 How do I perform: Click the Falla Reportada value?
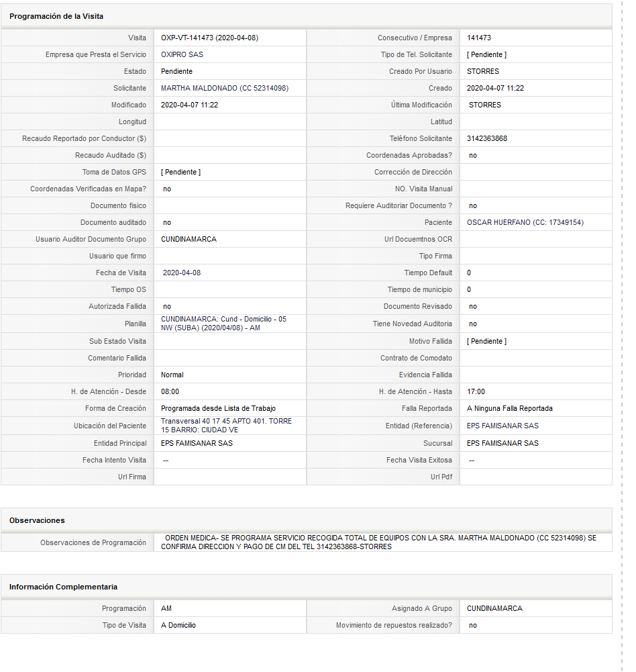pos(509,408)
